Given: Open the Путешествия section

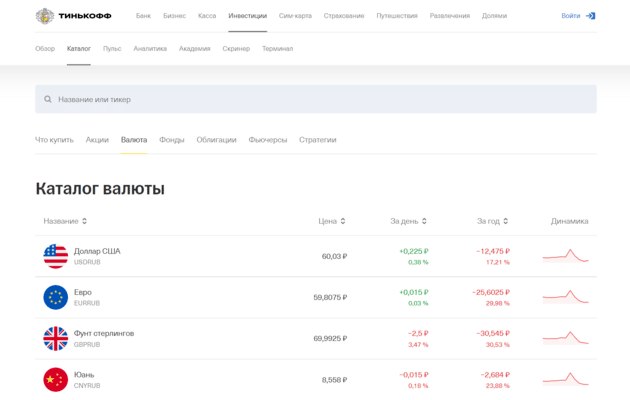Looking at the screenshot, I should pos(397,16).
